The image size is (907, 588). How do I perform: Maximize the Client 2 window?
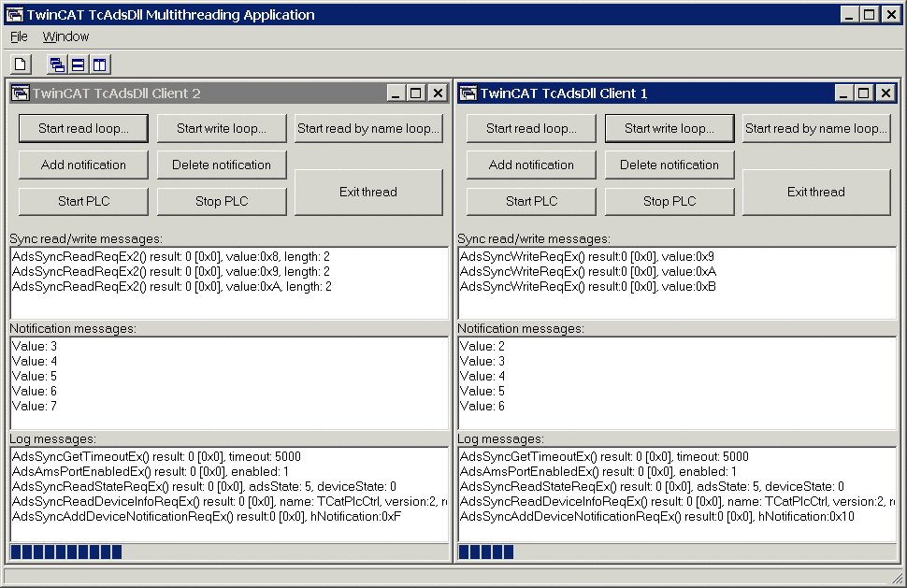[415, 93]
